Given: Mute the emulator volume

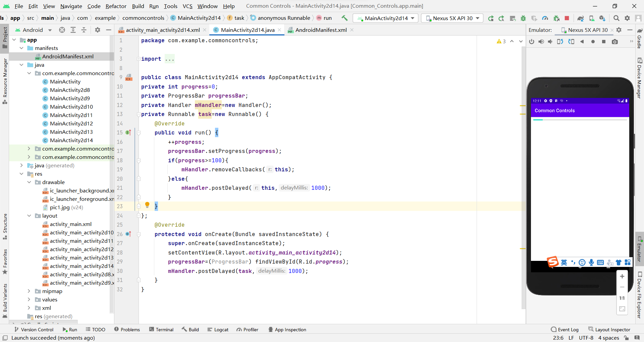Looking at the screenshot, I should [550, 42].
